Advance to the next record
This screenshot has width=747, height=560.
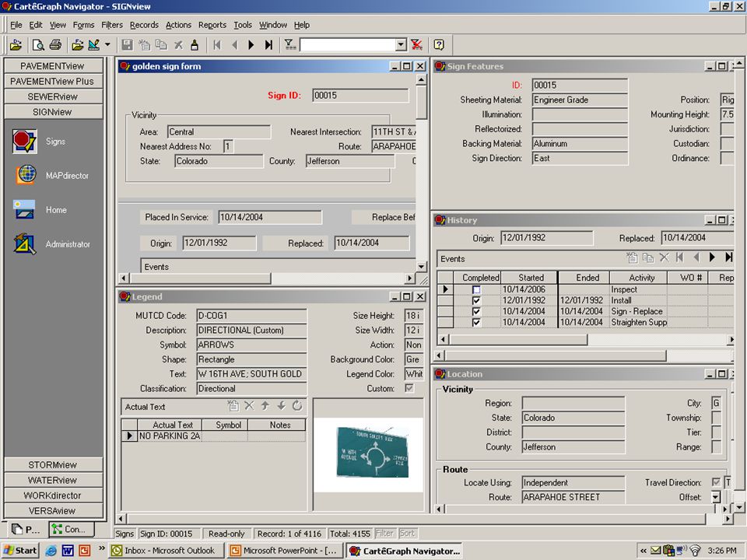(x=251, y=45)
